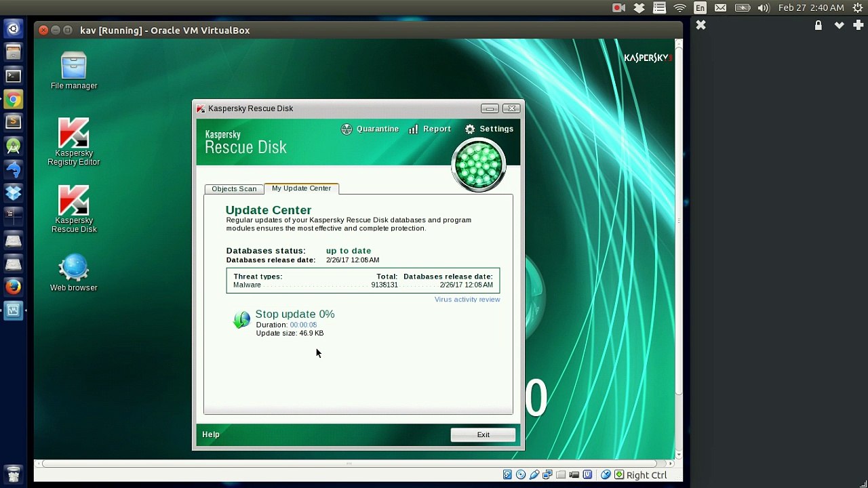Open the battery indicator menu
868x488 pixels.
pos(743,8)
